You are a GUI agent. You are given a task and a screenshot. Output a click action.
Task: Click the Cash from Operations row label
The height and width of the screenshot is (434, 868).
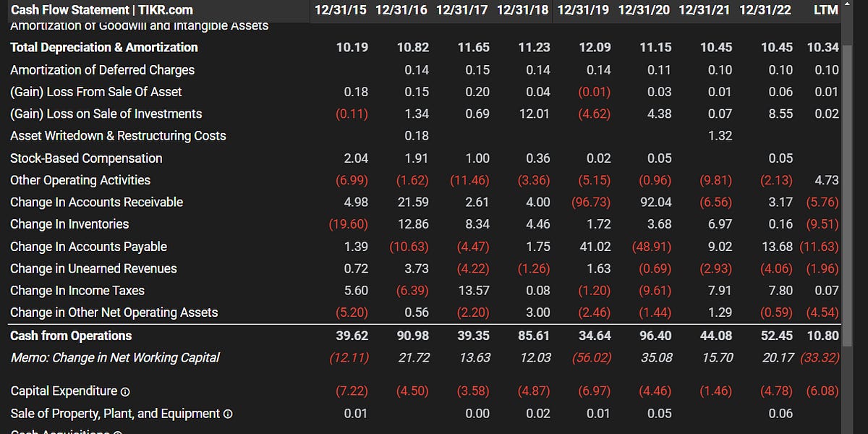[x=70, y=336]
